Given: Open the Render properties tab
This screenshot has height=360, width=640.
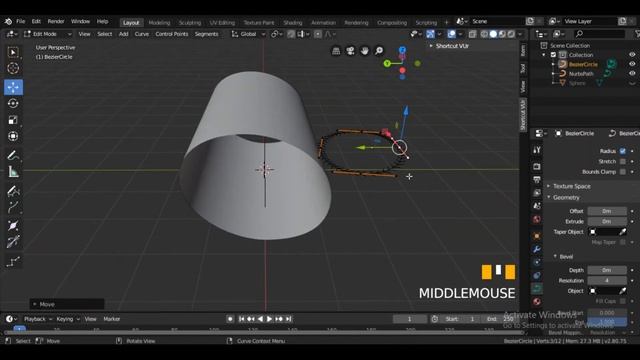Looking at the screenshot, I should click(537, 167).
